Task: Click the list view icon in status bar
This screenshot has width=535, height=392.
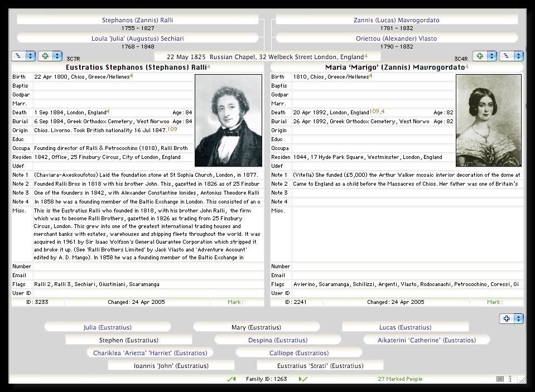Action: coord(500,379)
